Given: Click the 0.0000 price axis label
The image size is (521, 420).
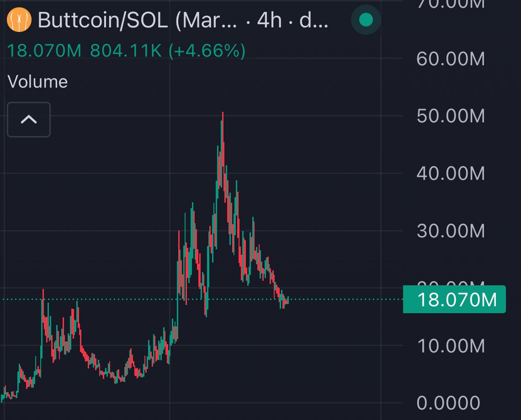Looking at the screenshot, I should (448, 403).
